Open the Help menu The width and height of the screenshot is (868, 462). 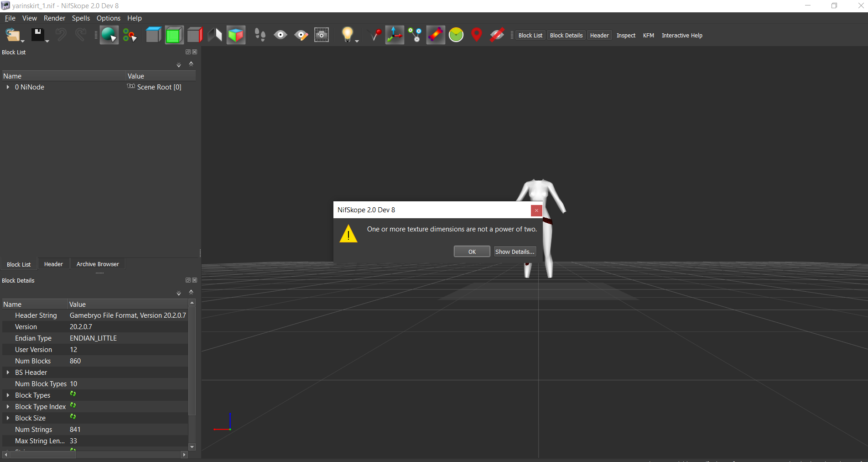click(135, 18)
